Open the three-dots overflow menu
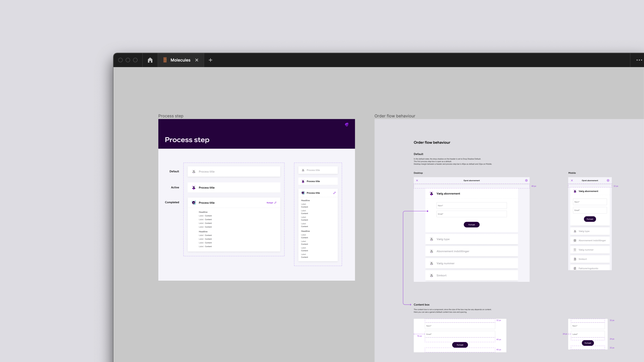 [639, 60]
